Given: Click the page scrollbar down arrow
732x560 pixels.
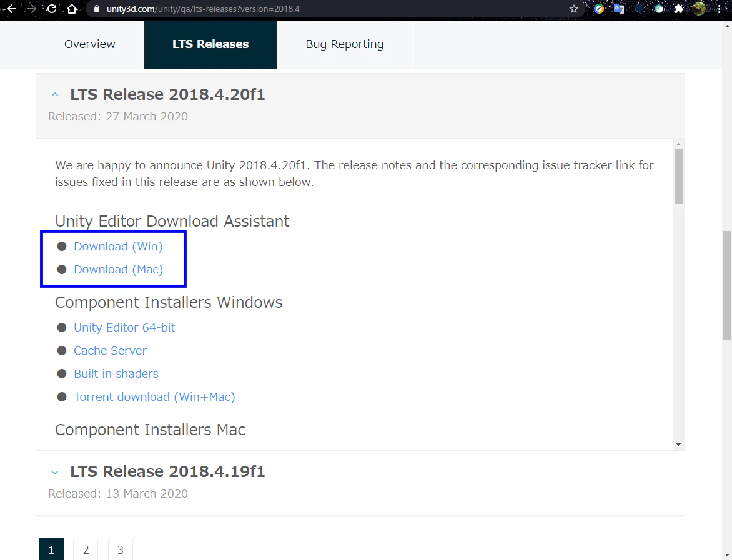Looking at the screenshot, I should (727, 555).
